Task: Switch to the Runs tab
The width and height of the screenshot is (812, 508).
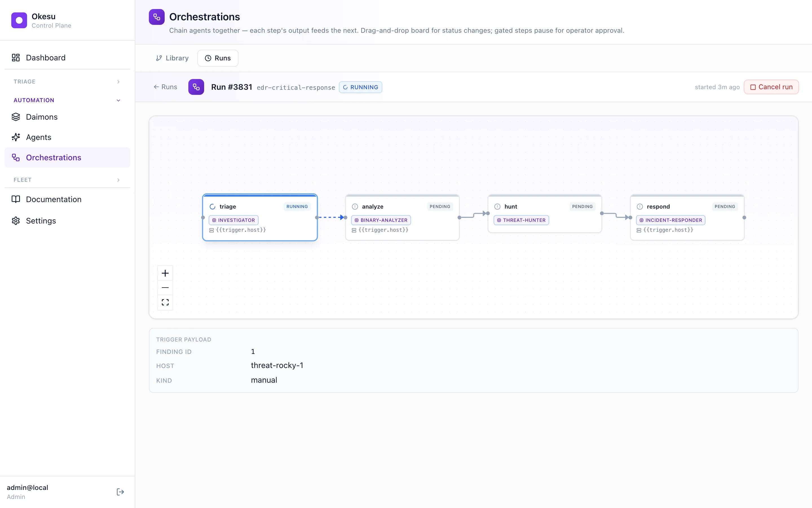Action: coord(218,58)
